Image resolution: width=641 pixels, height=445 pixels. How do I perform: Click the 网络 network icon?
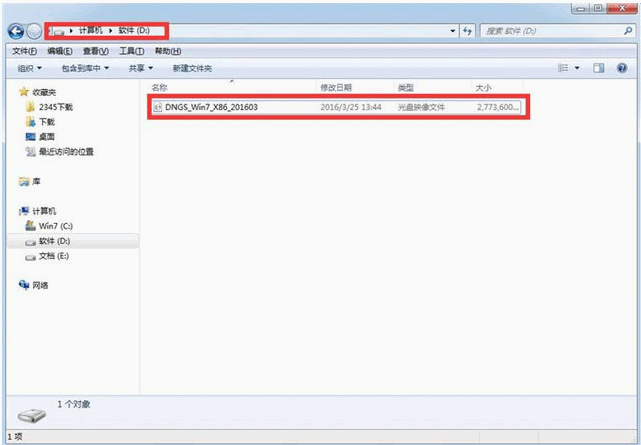point(24,284)
